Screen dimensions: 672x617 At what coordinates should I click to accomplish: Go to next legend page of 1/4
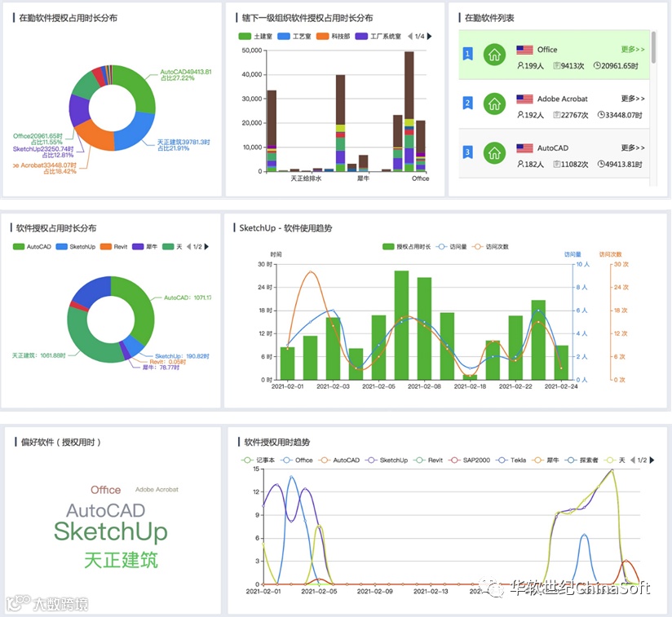[x=430, y=37]
